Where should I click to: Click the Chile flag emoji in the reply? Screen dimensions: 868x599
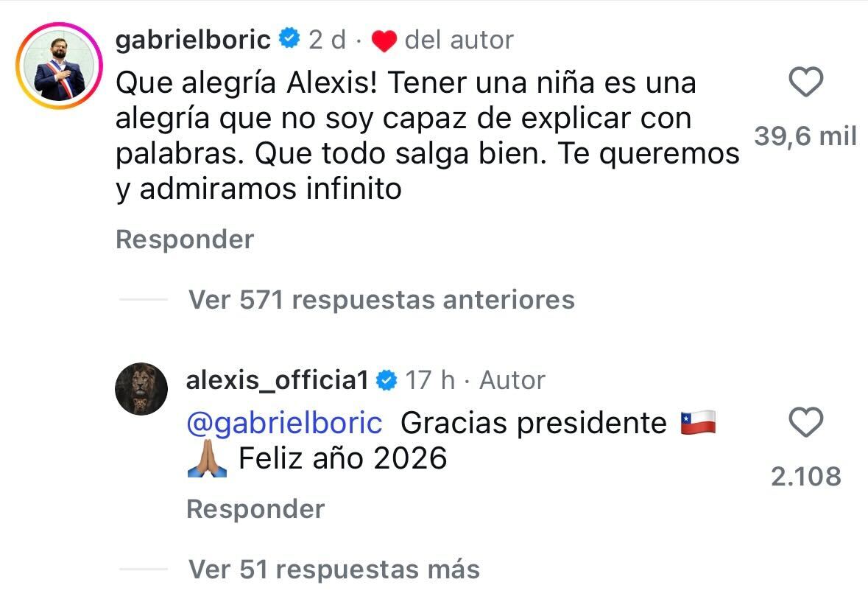point(698,424)
